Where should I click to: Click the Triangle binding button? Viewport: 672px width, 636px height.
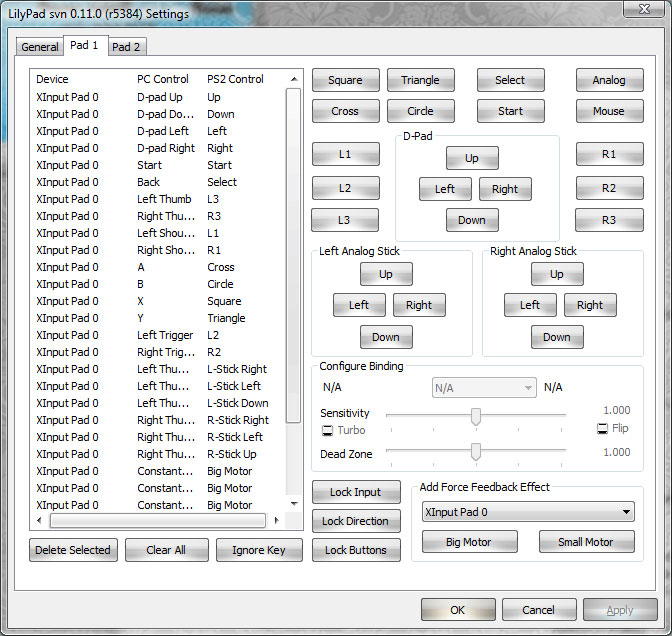pyautogui.click(x=420, y=80)
